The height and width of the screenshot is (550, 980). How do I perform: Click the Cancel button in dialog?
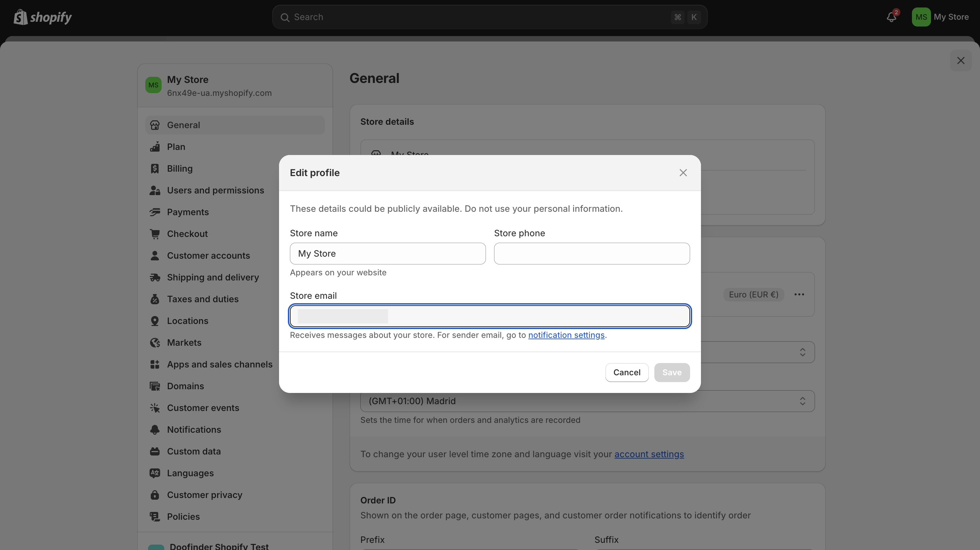[627, 373]
